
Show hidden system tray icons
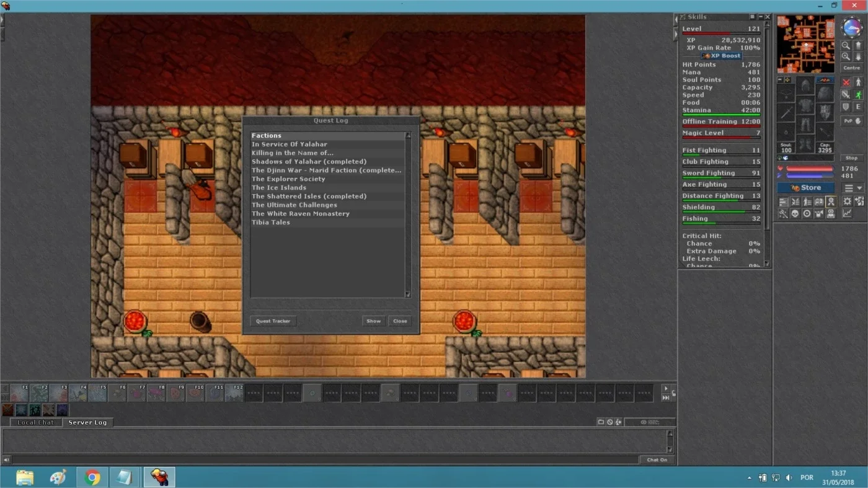tap(749, 478)
